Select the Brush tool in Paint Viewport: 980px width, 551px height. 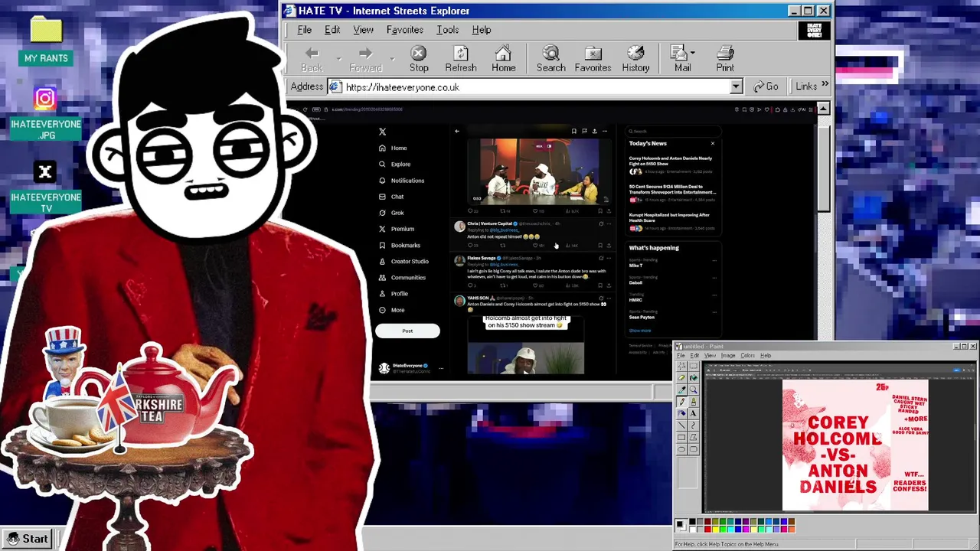pos(694,402)
